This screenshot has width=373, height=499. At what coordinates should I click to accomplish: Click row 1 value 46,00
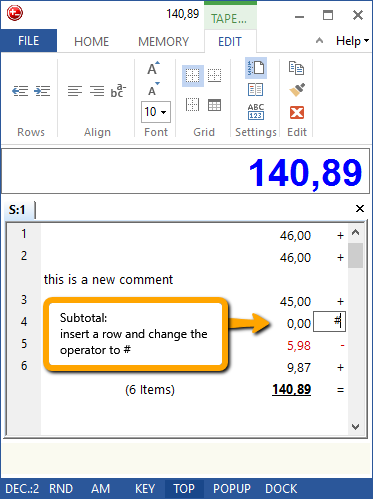coord(295,236)
